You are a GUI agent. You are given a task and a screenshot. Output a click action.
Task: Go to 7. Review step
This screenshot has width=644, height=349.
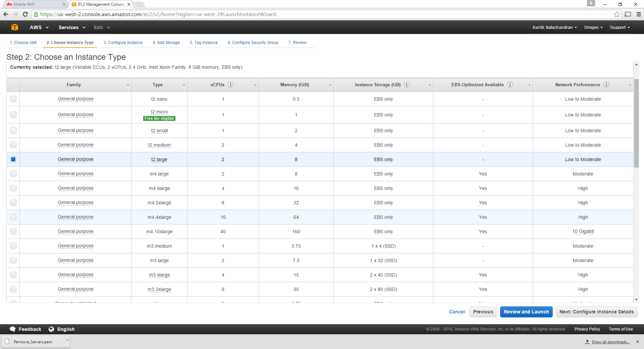[298, 43]
